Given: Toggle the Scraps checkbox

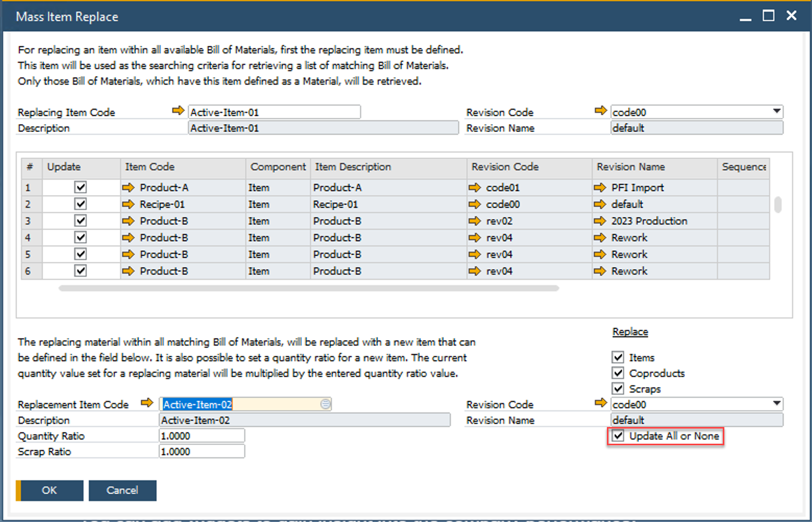Looking at the screenshot, I should (618, 389).
